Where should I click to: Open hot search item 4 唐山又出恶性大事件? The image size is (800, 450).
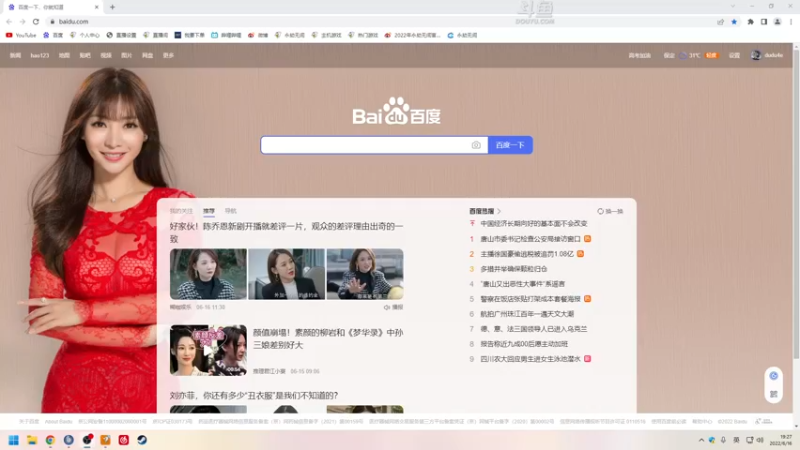tap(522, 284)
